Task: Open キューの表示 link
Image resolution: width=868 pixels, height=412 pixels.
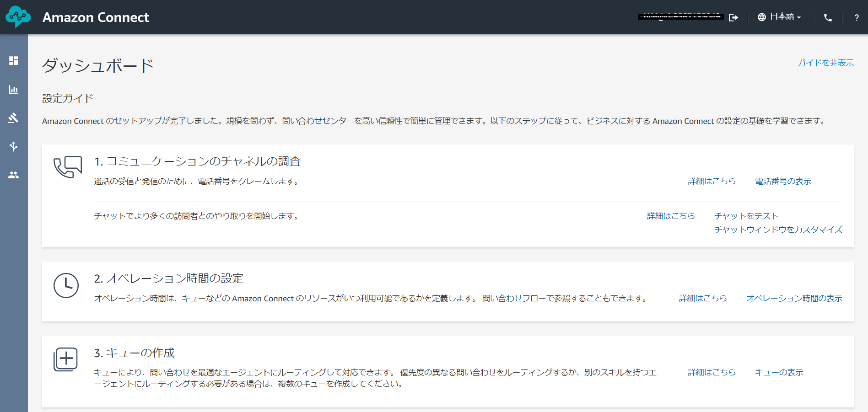Action: pos(779,372)
